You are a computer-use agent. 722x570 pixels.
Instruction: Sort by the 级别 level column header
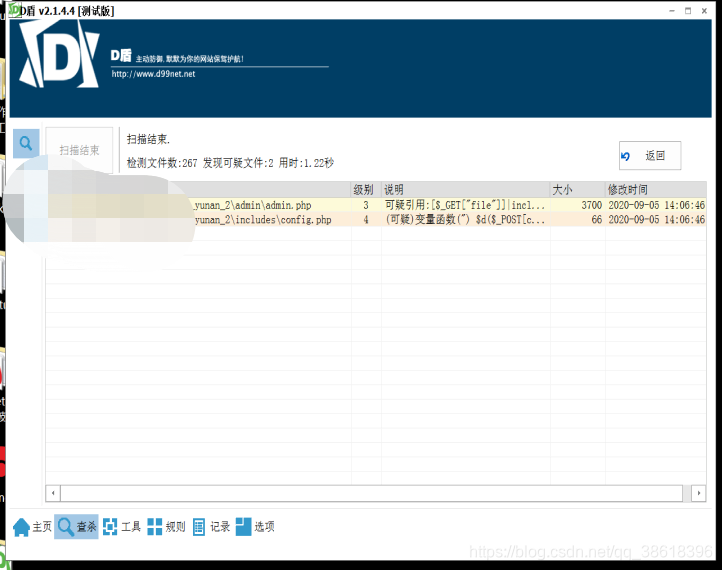coord(366,189)
